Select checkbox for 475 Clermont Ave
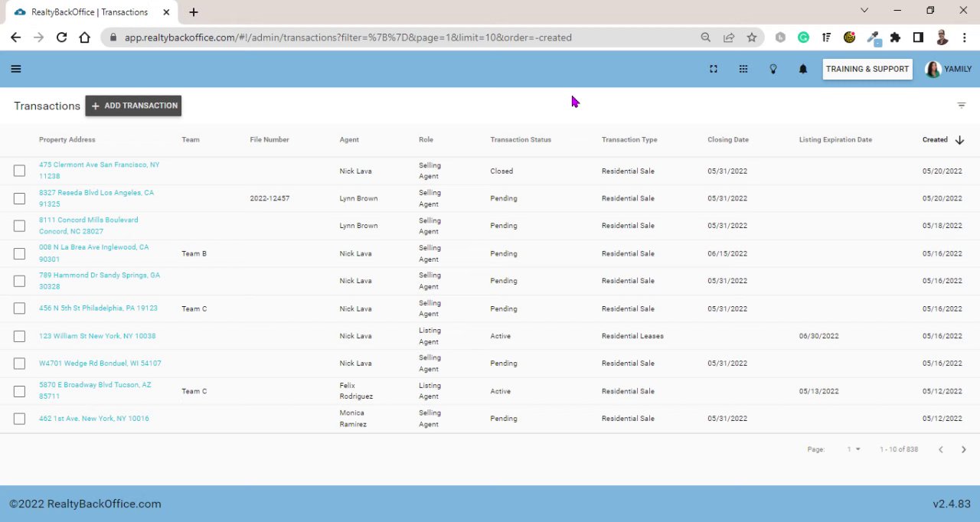Viewport: 980px width, 522px height. (x=19, y=171)
